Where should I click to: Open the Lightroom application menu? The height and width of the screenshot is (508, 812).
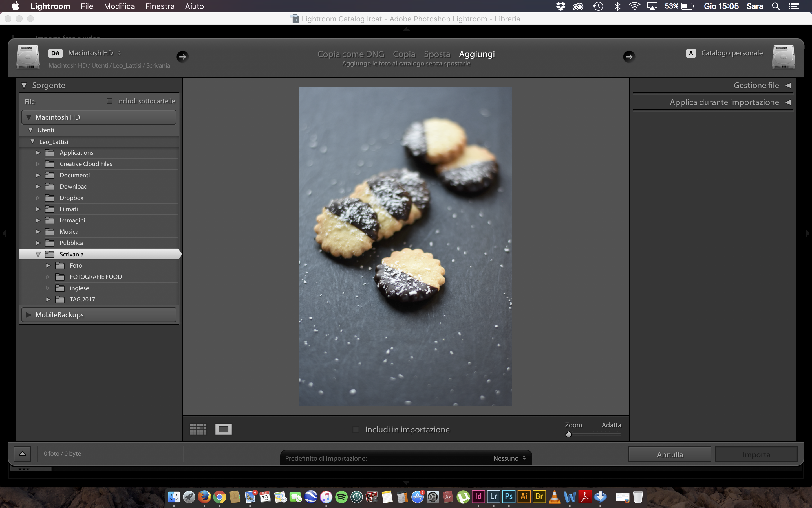pos(50,6)
